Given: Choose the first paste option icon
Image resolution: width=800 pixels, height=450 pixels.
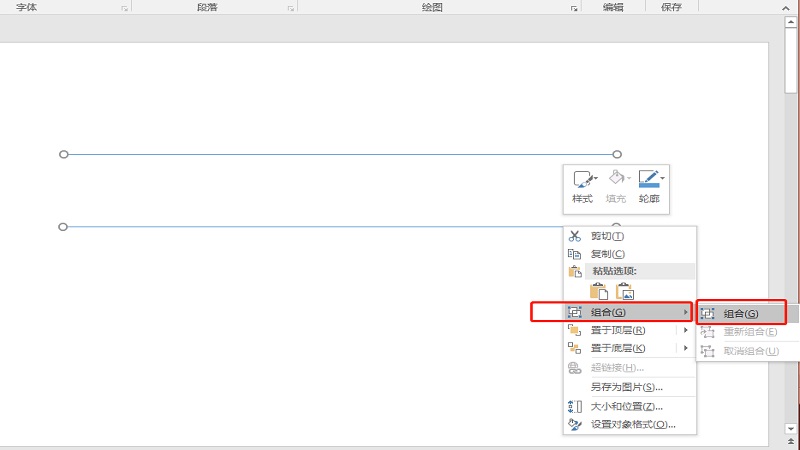Looking at the screenshot, I should [598, 292].
